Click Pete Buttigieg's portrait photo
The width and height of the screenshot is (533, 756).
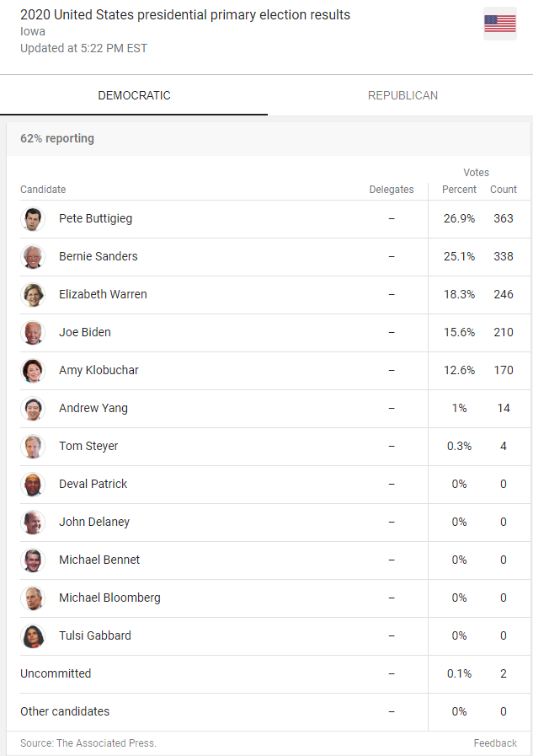(33, 219)
